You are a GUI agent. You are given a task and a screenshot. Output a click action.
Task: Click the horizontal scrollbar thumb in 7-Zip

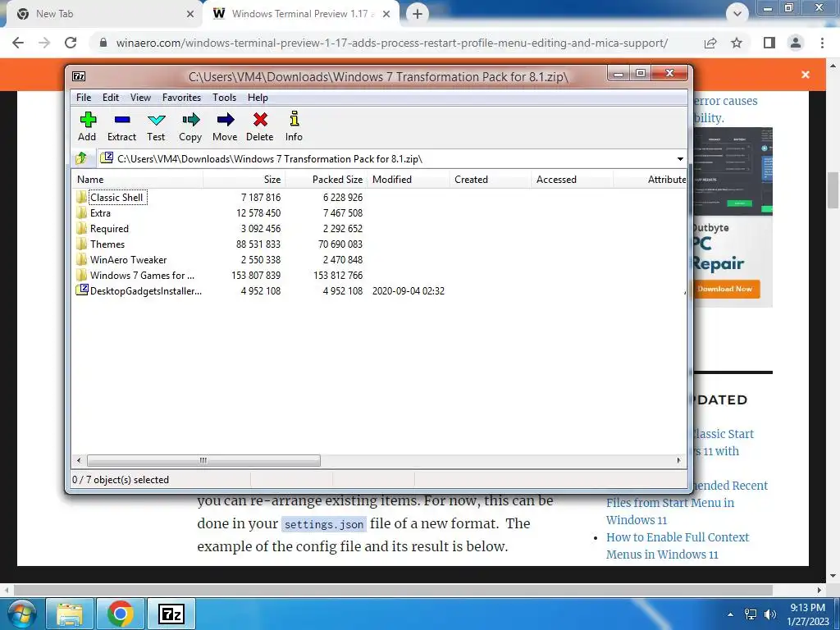click(x=203, y=460)
